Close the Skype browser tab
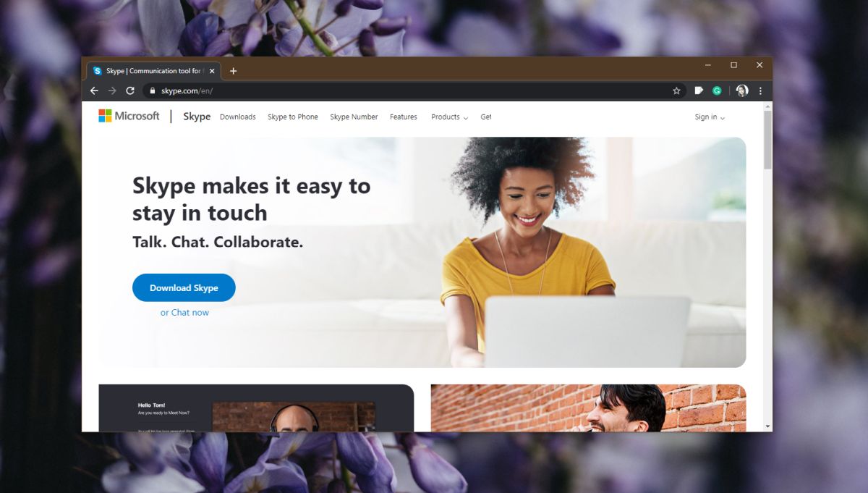This screenshot has height=493, width=868. tap(212, 71)
